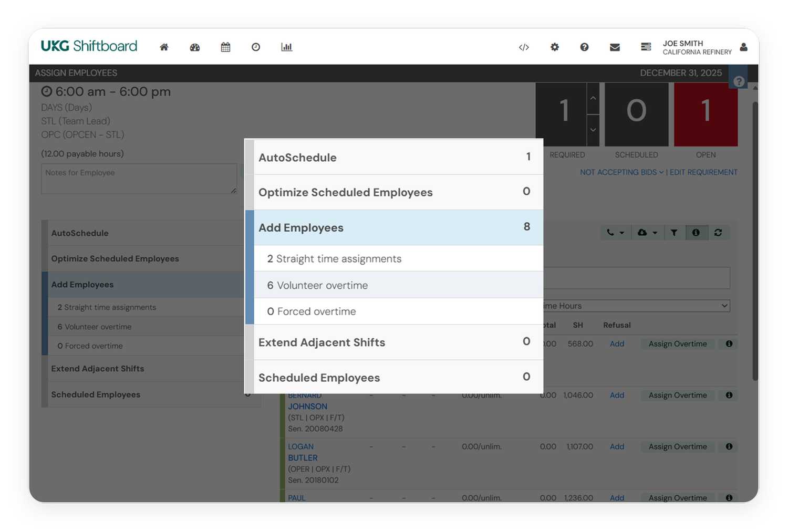The height and width of the screenshot is (532, 788).
Task: Go to the Home icon in navbar
Action: pos(164,47)
